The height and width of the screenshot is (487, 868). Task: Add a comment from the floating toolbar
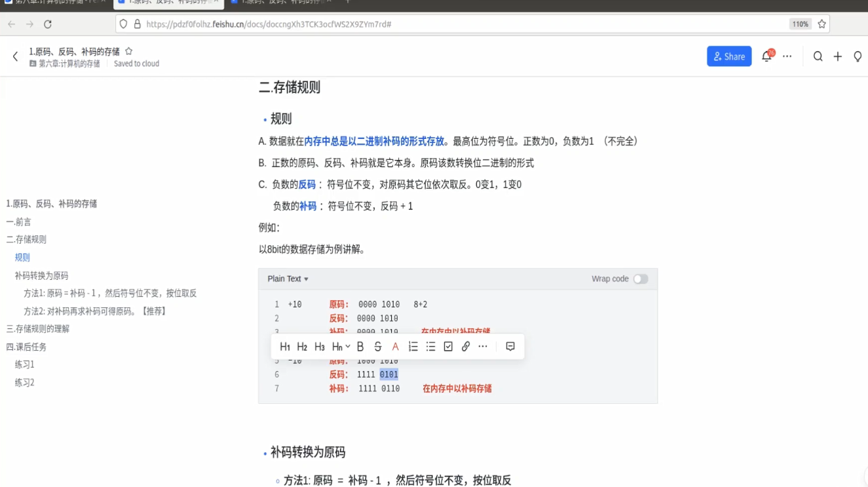click(510, 346)
